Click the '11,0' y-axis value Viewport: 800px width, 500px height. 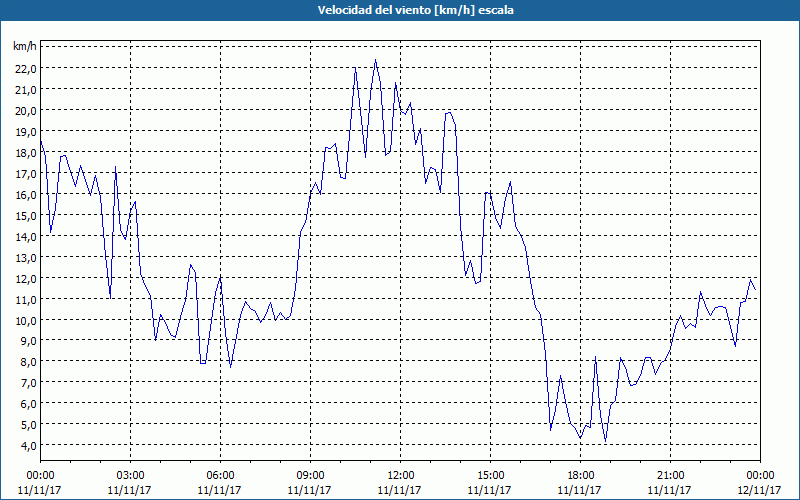coord(27,299)
